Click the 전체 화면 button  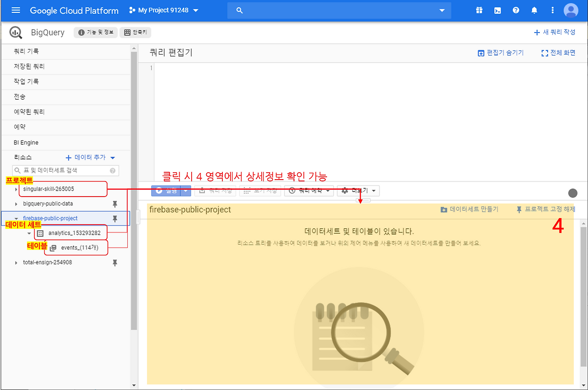pyautogui.click(x=558, y=52)
